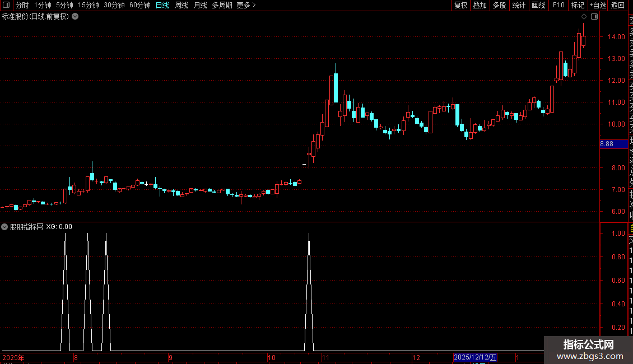Click the 返回 back button
The height and width of the screenshot is (364, 633).
pyautogui.click(x=618, y=5)
